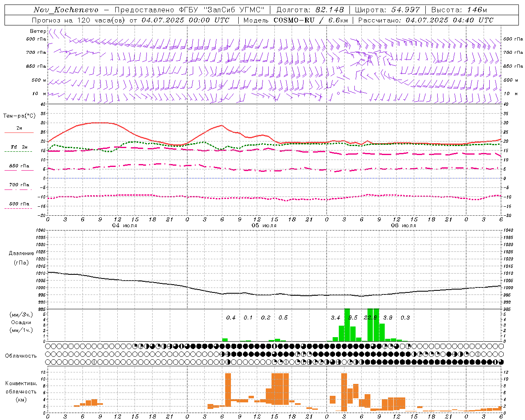The height and width of the screenshot is (420, 525).
Task: Click the 850 гПа temperature legend entry
Action: (19, 166)
